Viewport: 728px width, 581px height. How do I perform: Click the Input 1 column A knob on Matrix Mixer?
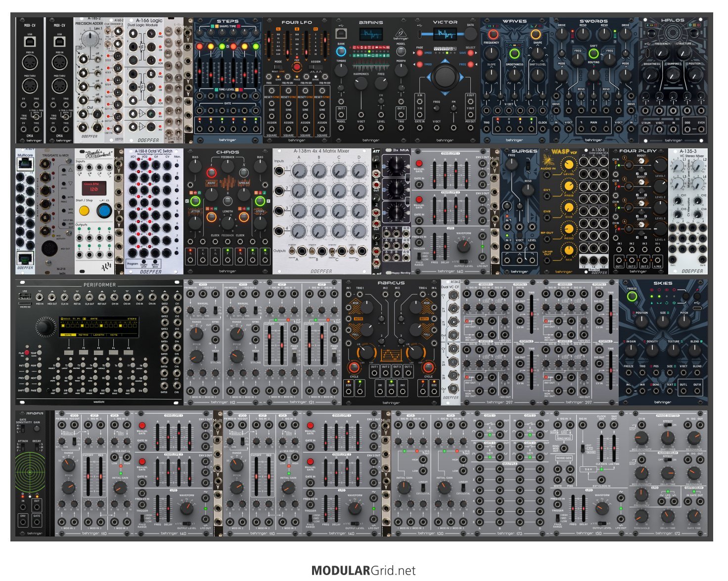pyautogui.click(x=299, y=171)
